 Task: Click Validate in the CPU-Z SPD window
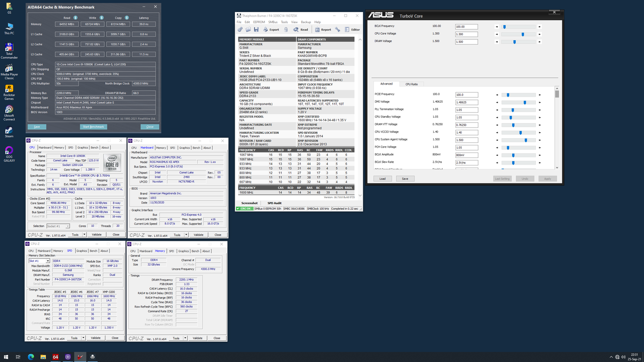coord(96,338)
